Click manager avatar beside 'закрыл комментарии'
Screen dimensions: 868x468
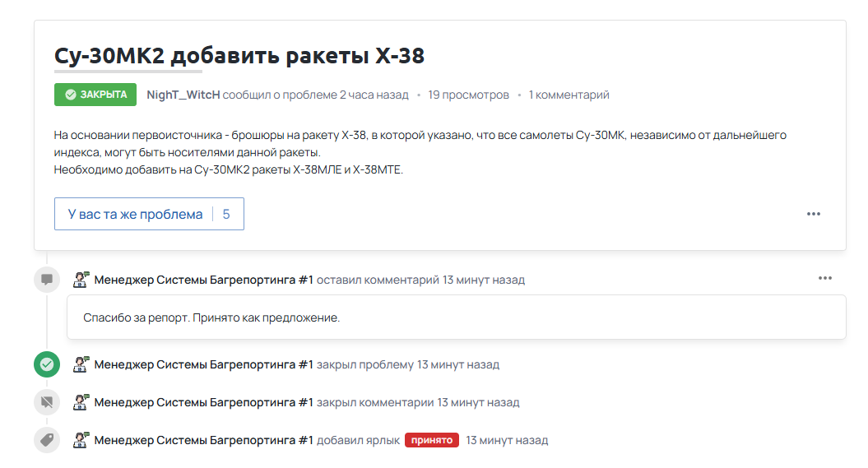tap(81, 402)
